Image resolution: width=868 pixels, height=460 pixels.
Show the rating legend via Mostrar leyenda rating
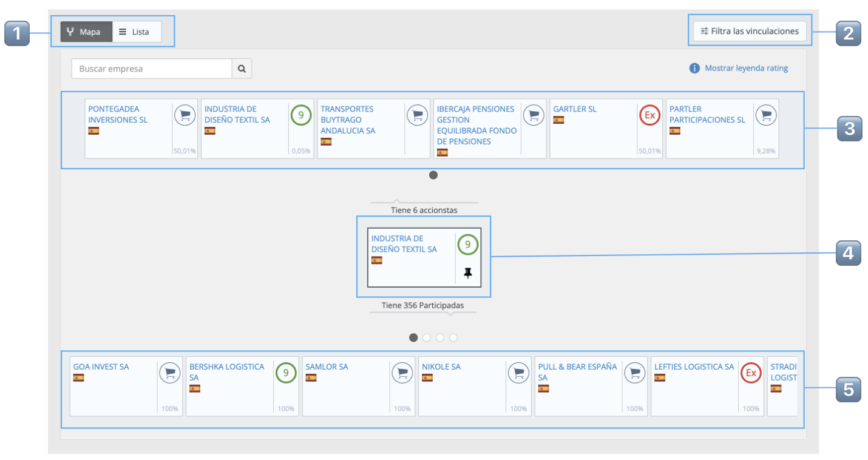[746, 68]
